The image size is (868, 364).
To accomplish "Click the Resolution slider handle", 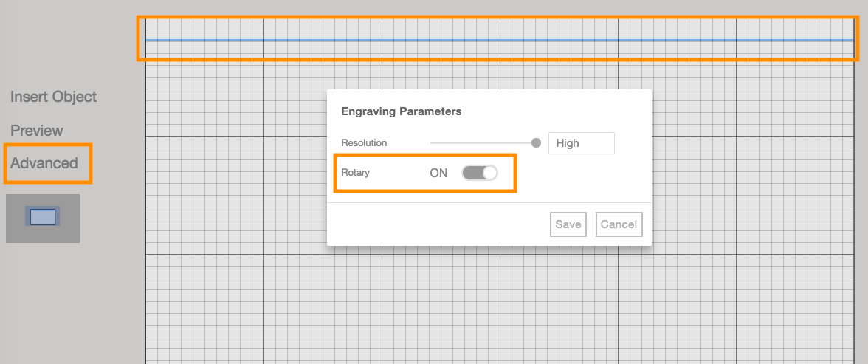I will point(536,143).
